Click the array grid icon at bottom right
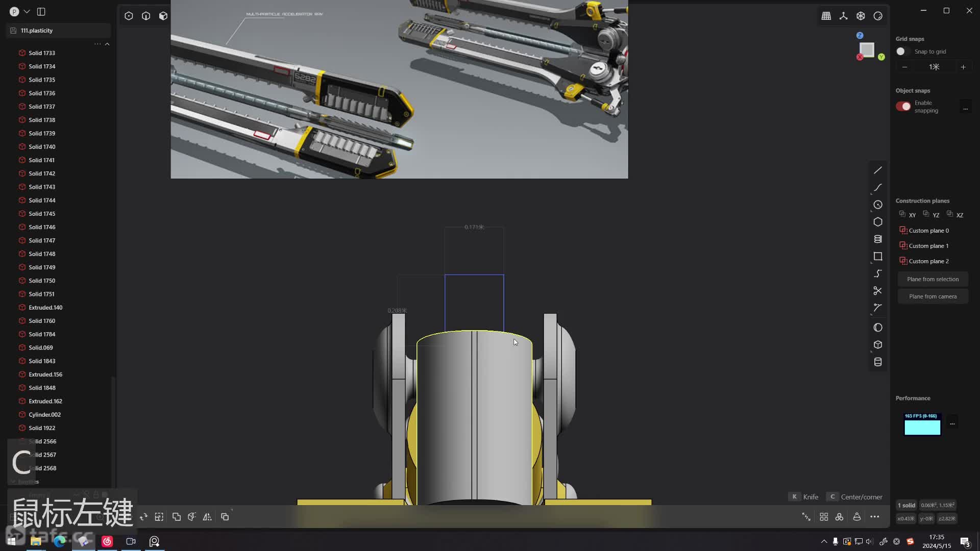980x551 pixels. pyautogui.click(x=824, y=517)
